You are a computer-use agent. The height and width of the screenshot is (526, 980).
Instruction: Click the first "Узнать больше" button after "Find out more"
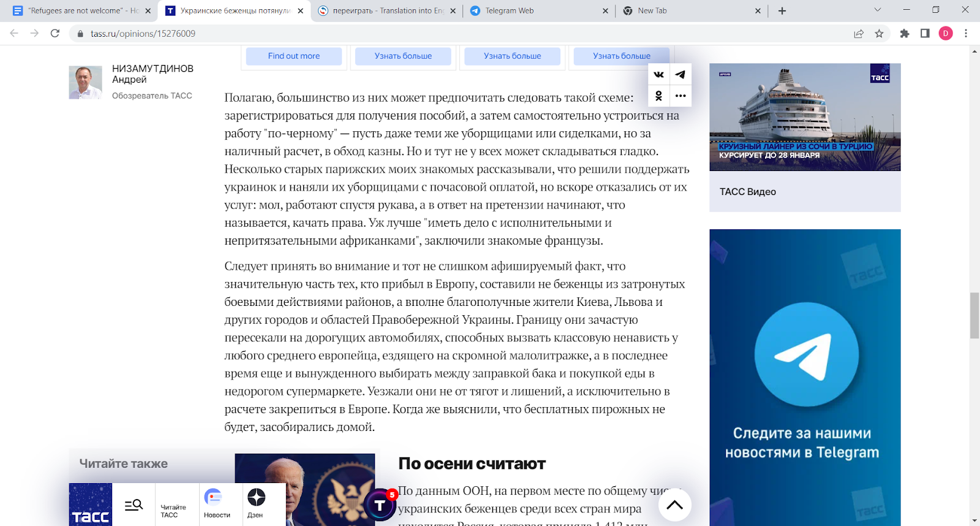403,56
